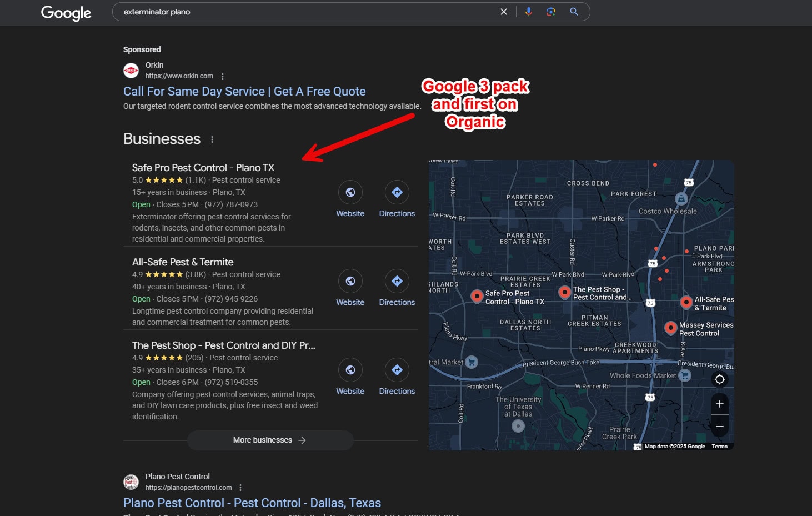The height and width of the screenshot is (516, 812).
Task: Click the Plano Pest Control favicon
Action: tap(131, 482)
